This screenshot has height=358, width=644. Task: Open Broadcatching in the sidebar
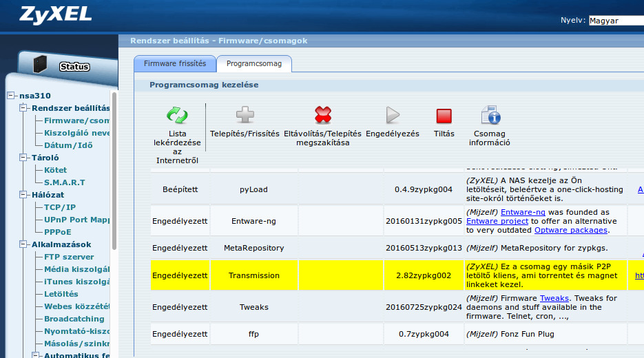pyautogui.click(x=74, y=319)
